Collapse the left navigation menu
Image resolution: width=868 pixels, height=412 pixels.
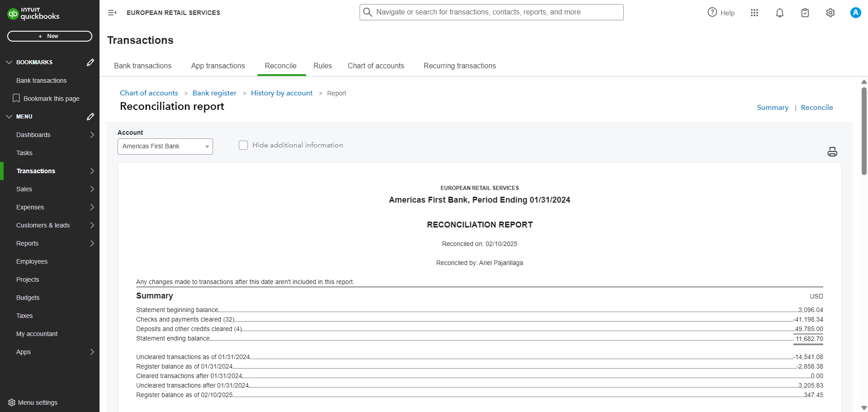112,13
